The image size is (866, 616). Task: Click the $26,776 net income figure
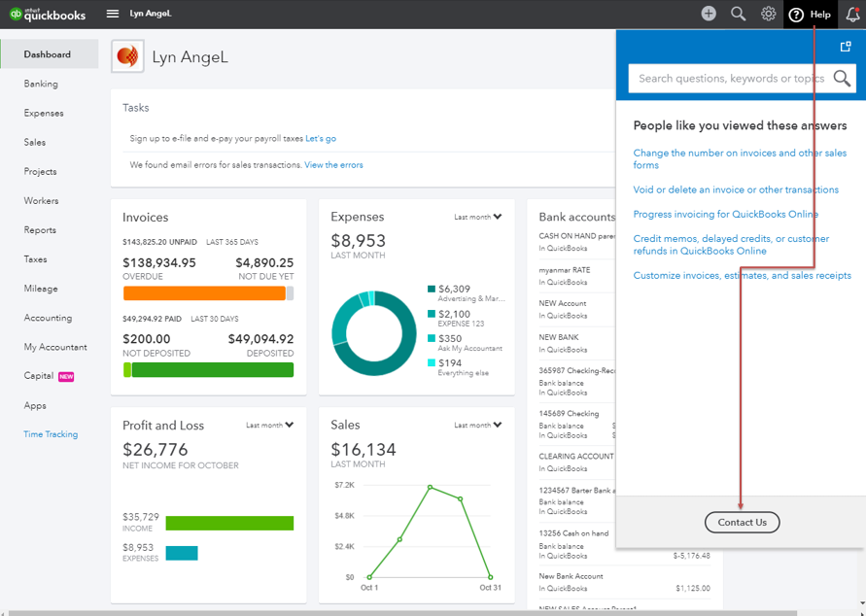pyautogui.click(x=156, y=449)
